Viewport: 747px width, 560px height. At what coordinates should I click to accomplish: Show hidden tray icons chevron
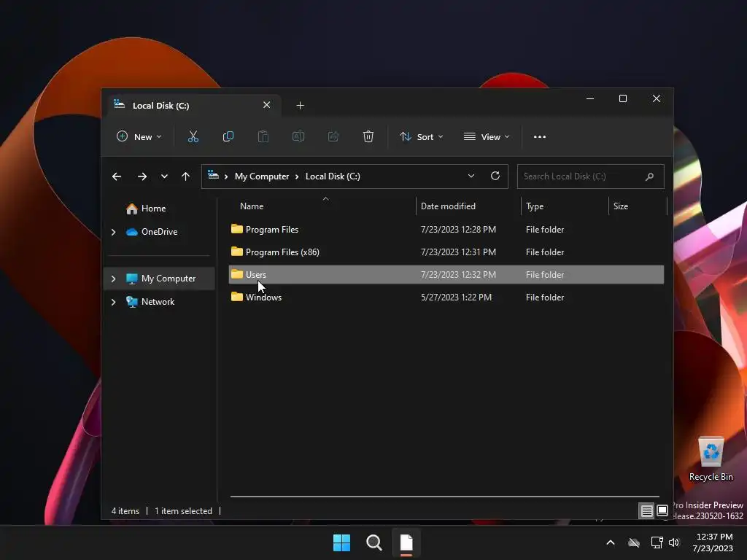click(x=611, y=542)
